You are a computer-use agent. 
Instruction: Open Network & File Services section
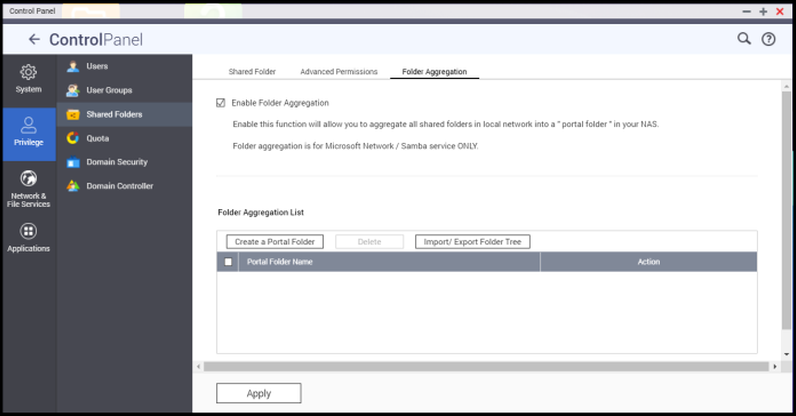(x=28, y=189)
